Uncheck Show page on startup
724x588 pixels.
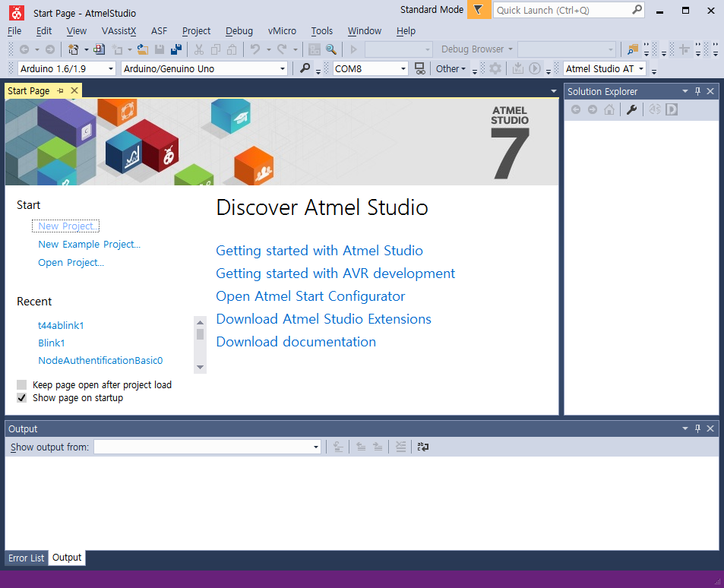22,397
